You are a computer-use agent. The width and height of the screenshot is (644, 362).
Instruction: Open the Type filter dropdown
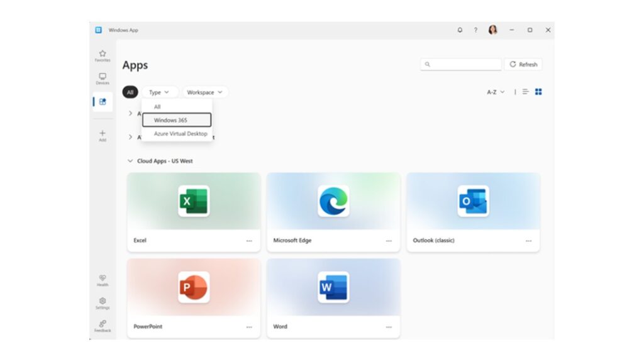pos(159,92)
